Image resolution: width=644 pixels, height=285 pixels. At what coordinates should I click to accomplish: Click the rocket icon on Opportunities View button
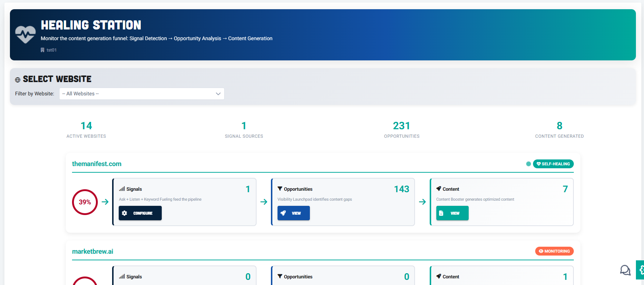click(x=283, y=213)
